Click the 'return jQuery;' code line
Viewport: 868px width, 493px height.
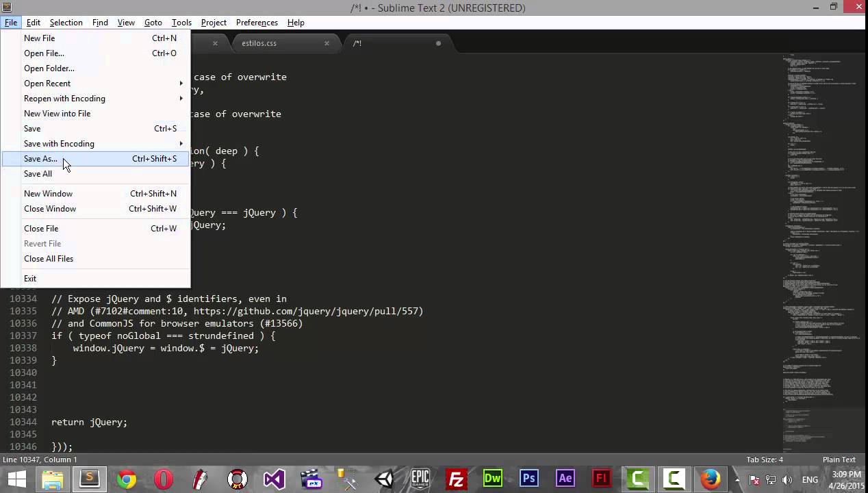[x=90, y=422]
